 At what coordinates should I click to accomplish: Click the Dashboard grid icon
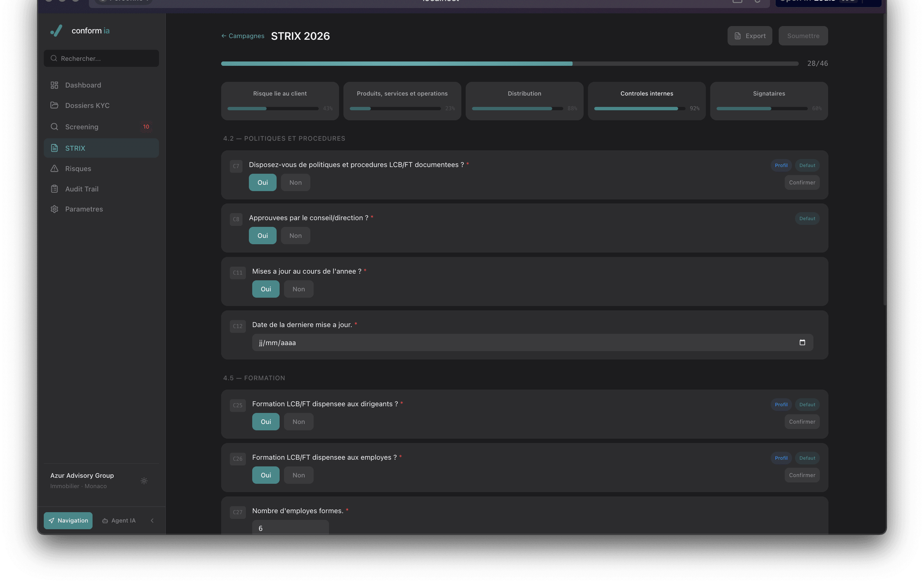click(x=54, y=85)
